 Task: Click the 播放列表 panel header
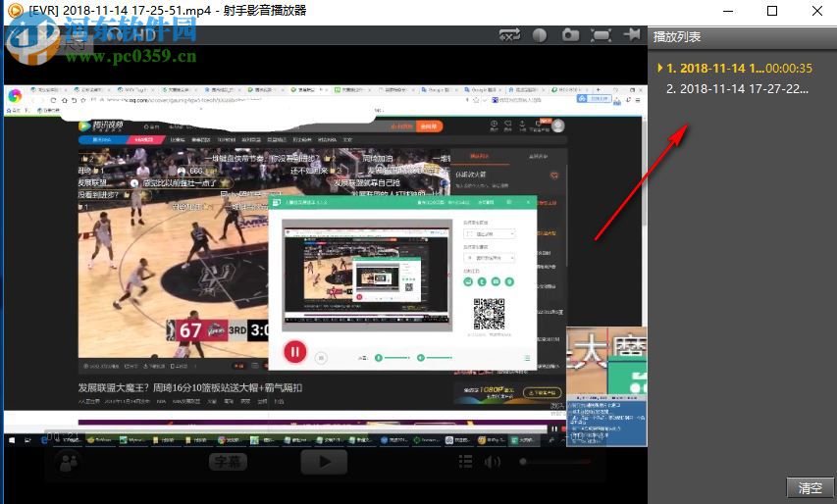677,37
